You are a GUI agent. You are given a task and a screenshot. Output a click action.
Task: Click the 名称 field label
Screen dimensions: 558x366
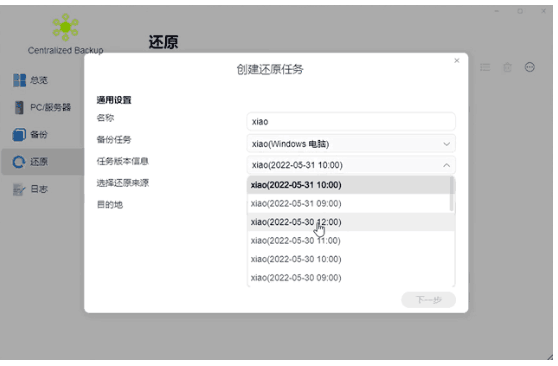point(105,118)
